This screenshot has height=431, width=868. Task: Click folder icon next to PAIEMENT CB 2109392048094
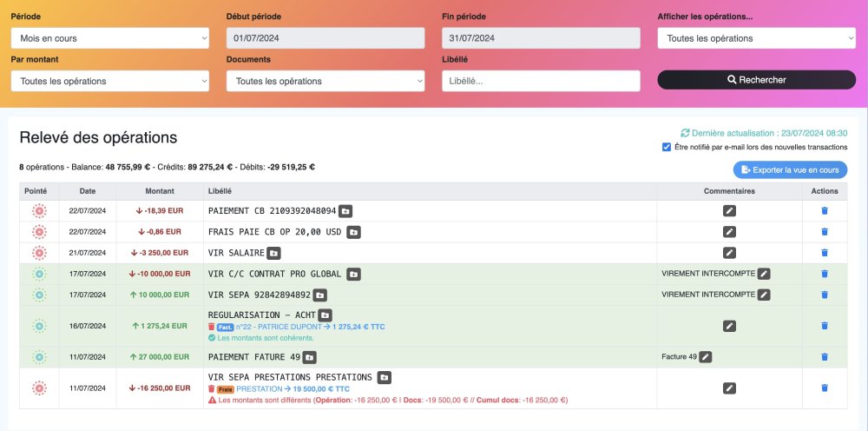345,211
